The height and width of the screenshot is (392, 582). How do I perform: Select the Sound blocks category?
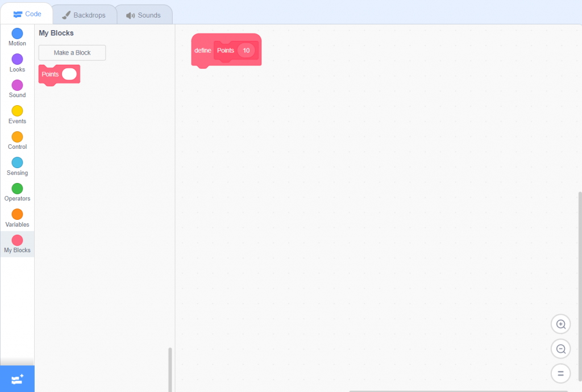pyautogui.click(x=17, y=89)
